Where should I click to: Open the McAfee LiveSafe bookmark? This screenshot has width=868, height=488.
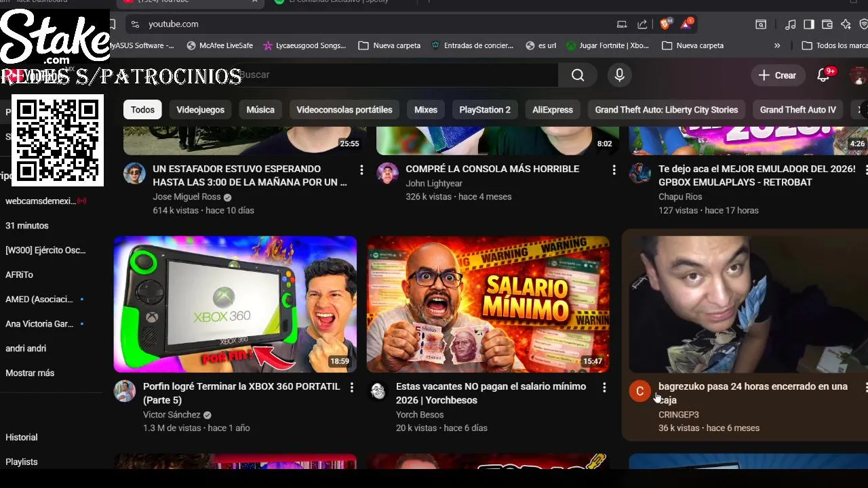click(x=220, y=45)
